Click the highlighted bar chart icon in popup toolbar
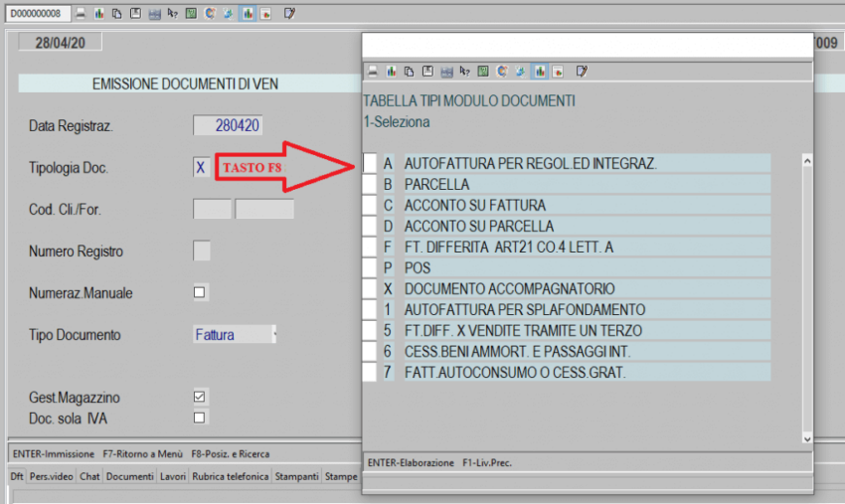 pos(540,72)
